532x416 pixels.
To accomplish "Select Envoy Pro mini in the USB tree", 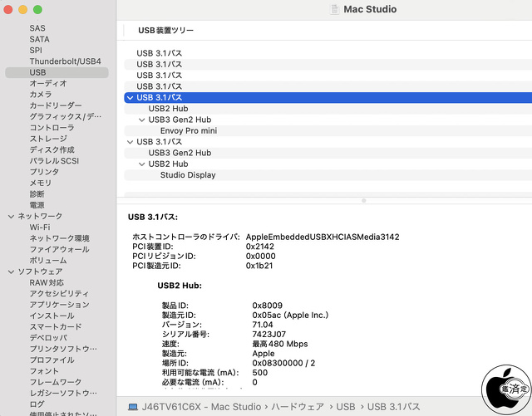I will tap(189, 130).
